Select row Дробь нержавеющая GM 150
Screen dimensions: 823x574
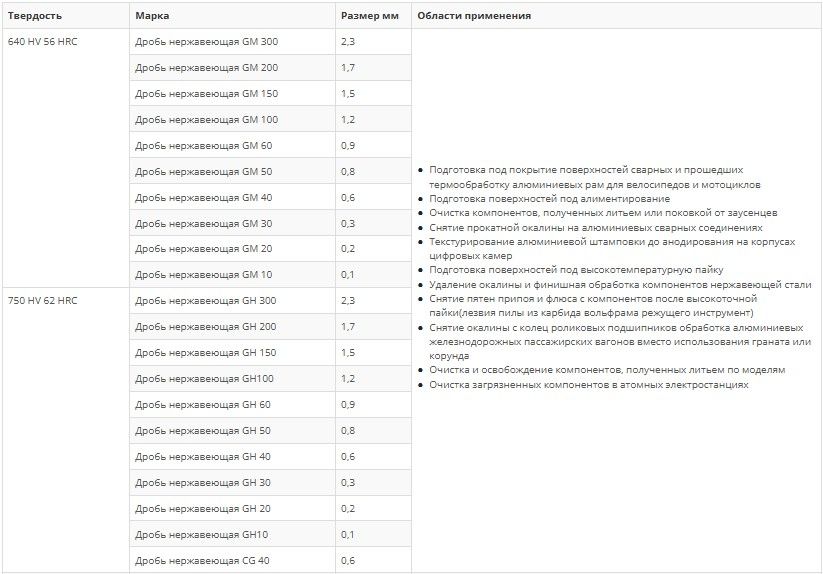tap(270, 93)
